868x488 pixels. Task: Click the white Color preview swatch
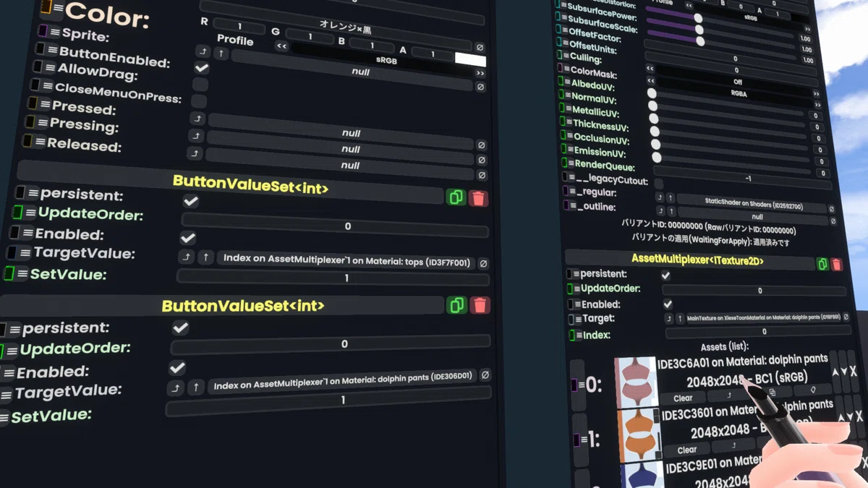pyautogui.click(x=470, y=60)
